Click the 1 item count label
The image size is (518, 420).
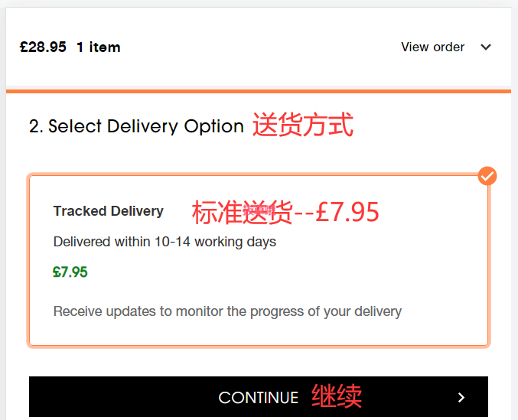click(x=99, y=47)
